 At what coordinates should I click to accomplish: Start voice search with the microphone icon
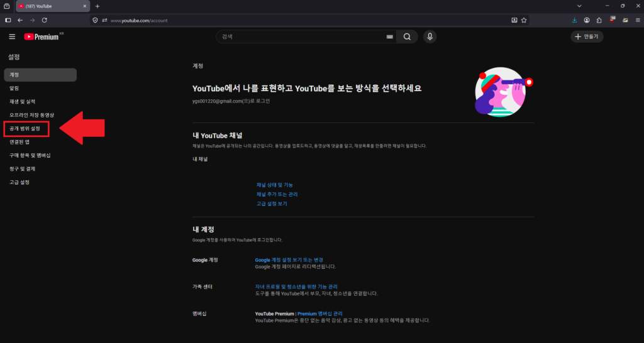(x=430, y=37)
